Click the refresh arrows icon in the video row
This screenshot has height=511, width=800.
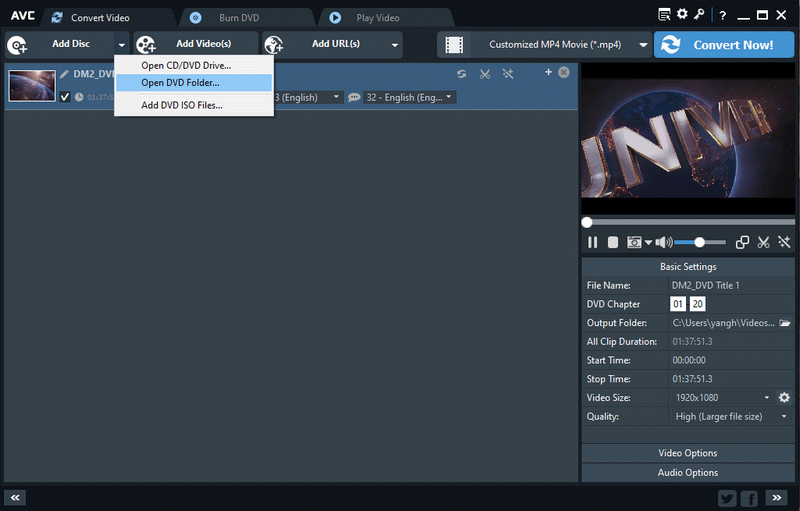click(462, 74)
